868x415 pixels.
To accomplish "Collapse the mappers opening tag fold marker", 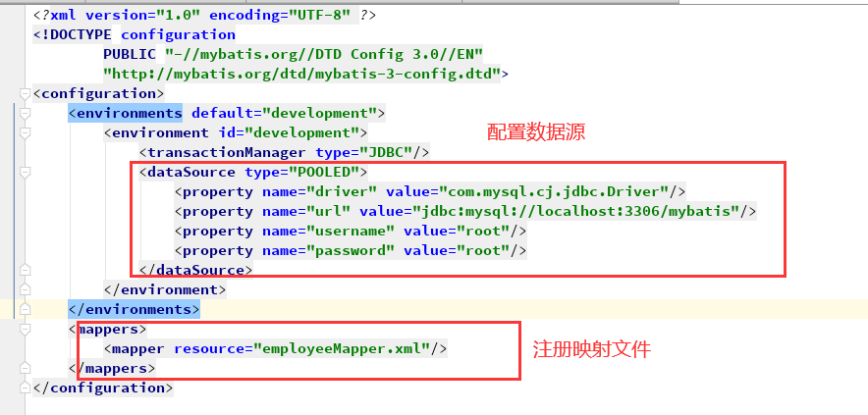I will pyautogui.click(x=24, y=330).
